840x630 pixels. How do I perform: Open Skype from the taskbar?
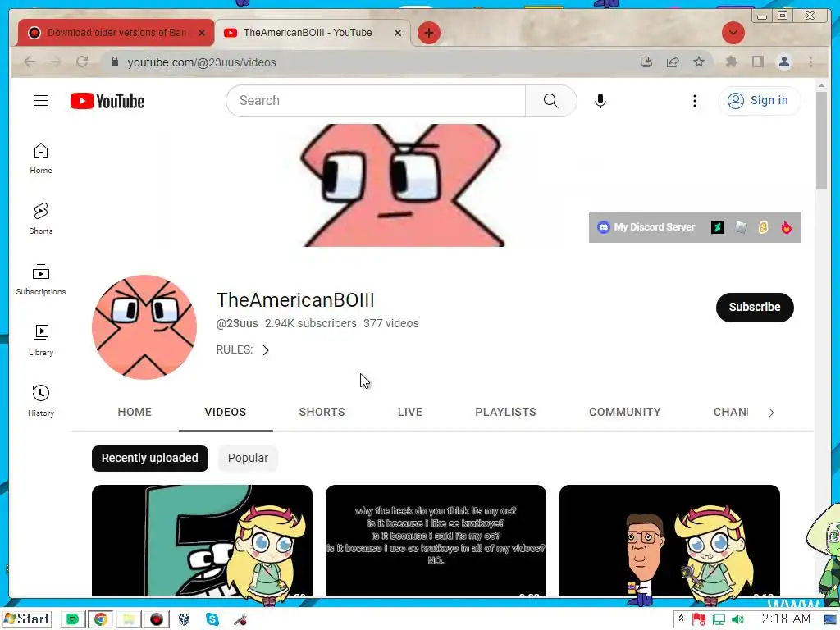tap(212, 619)
